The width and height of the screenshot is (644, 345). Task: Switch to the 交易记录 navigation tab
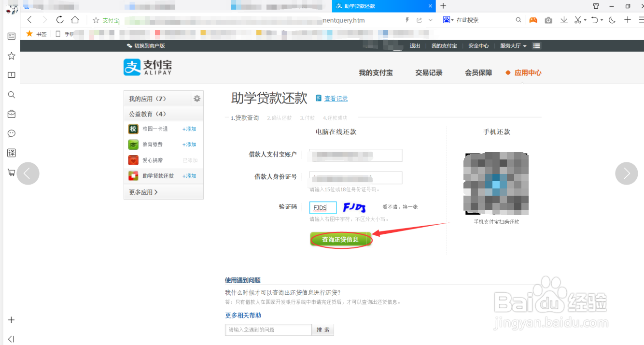(x=429, y=73)
